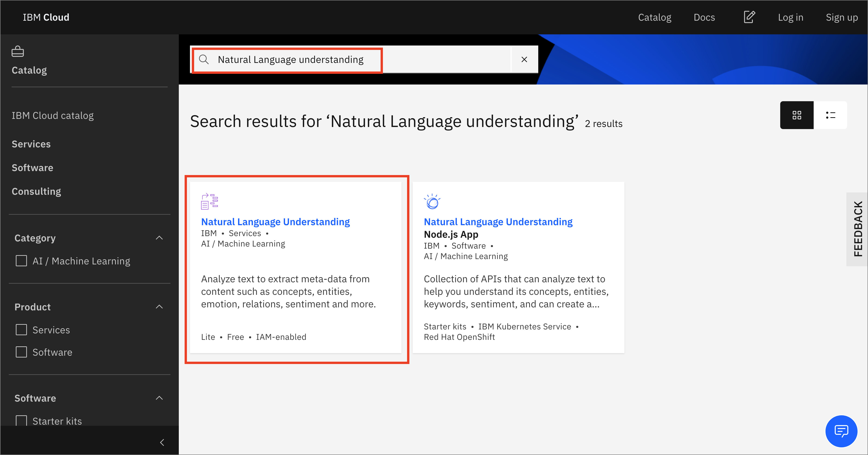
Task: Collapse the Category filter section
Action: point(159,238)
